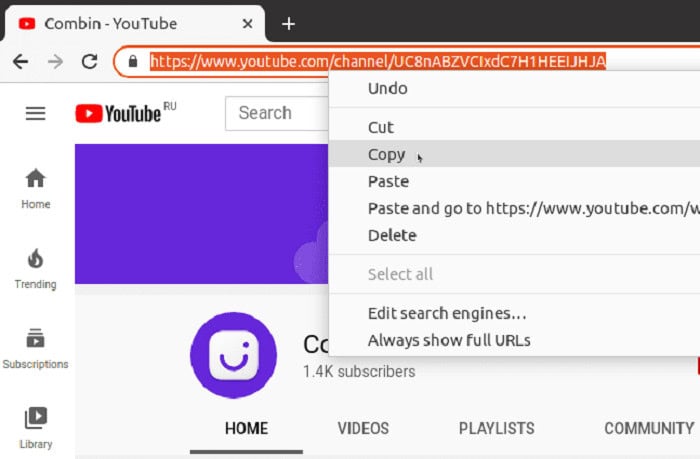Click the YouTube Search field
The height and width of the screenshot is (459, 700).
277,113
